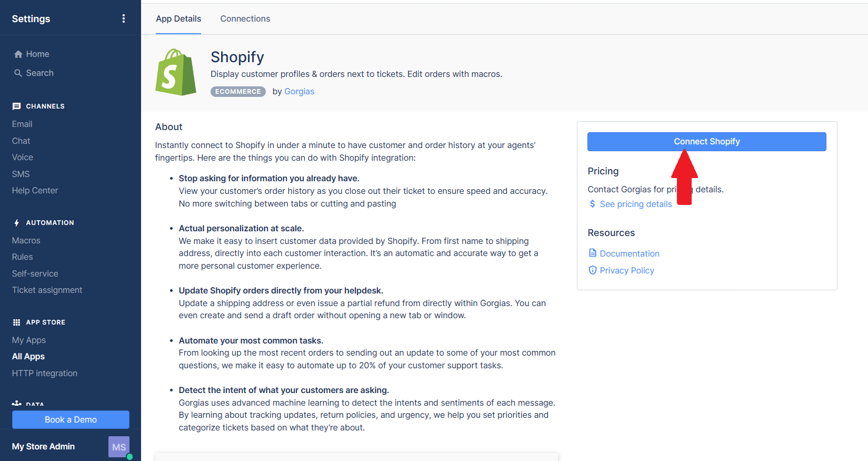
Task: Select HTTP integration in sidebar
Action: click(45, 374)
